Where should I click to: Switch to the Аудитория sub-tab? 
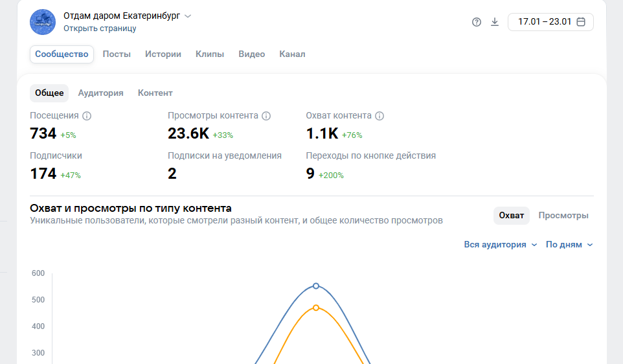100,93
